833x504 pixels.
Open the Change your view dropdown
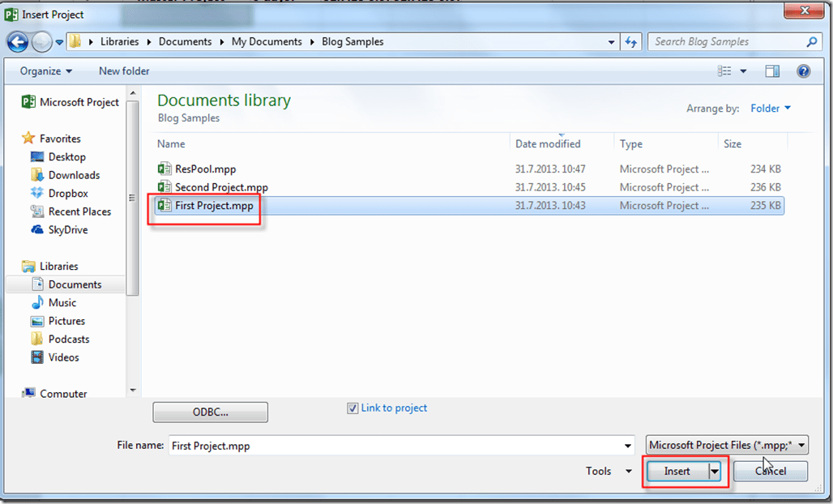point(743,71)
